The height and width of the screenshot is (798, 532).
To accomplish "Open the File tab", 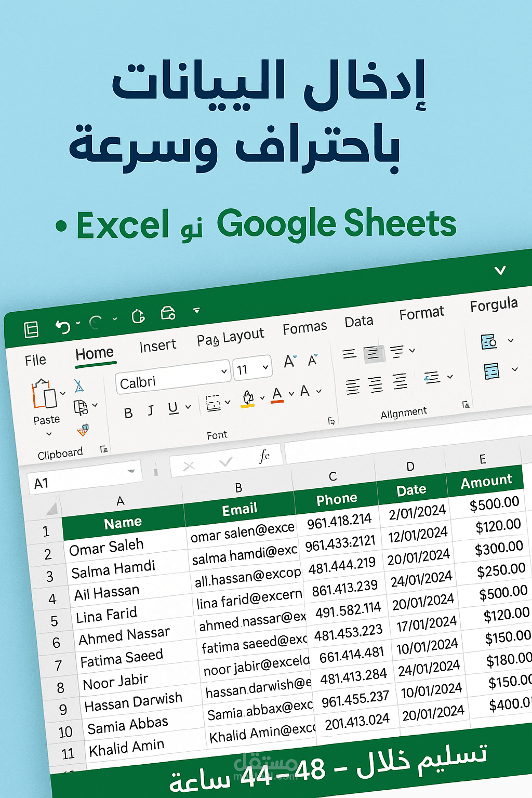I will click(x=35, y=360).
